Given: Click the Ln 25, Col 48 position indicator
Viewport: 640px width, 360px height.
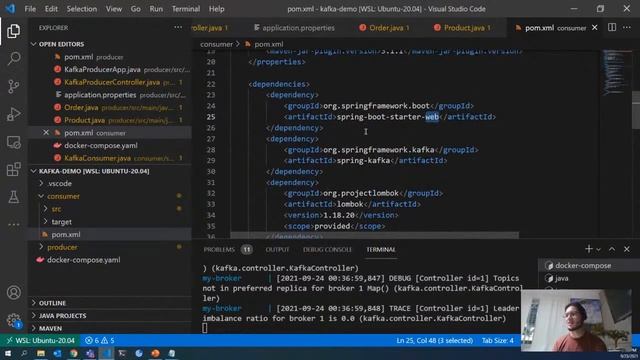Looking at the screenshot, I should coord(434,340).
